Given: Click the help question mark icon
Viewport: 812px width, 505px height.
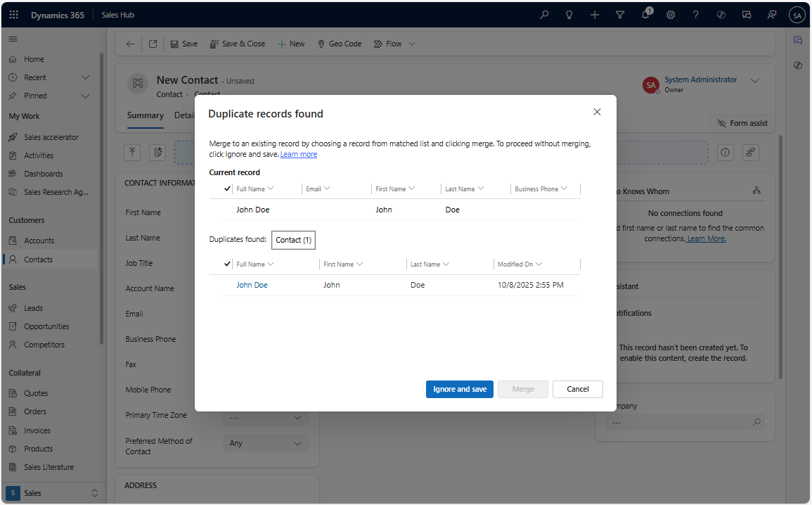Looking at the screenshot, I should [x=695, y=15].
